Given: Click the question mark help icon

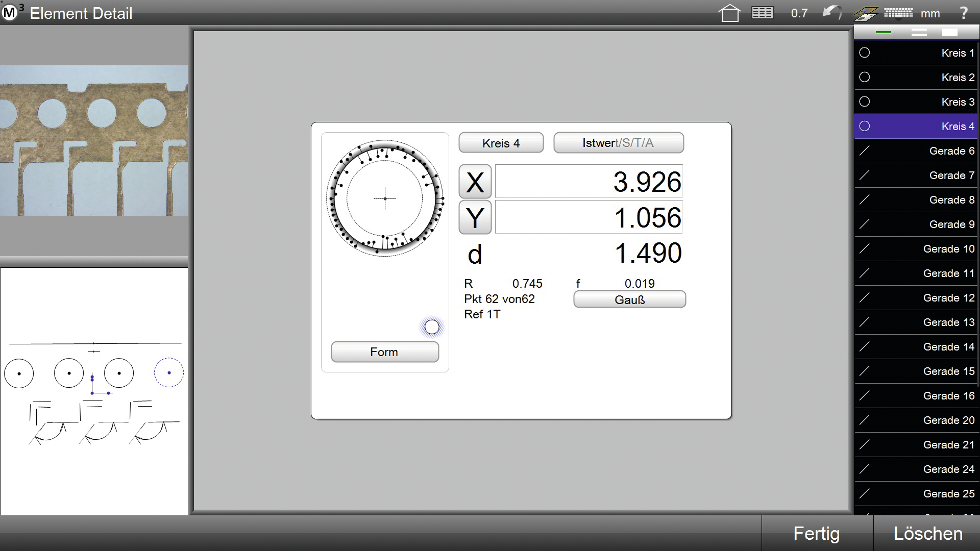Looking at the screenshot, I should [963, 13].
